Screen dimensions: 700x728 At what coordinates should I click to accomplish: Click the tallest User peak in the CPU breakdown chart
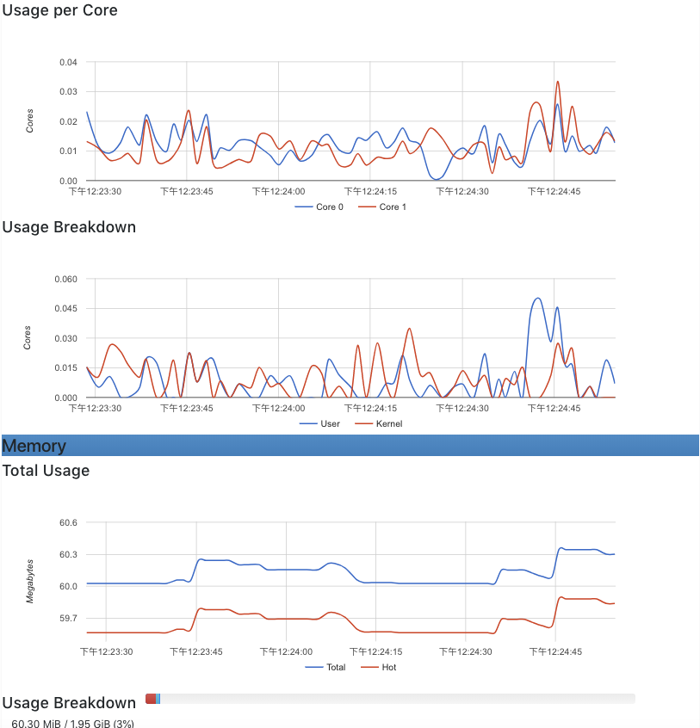click(x=537, y=299)
